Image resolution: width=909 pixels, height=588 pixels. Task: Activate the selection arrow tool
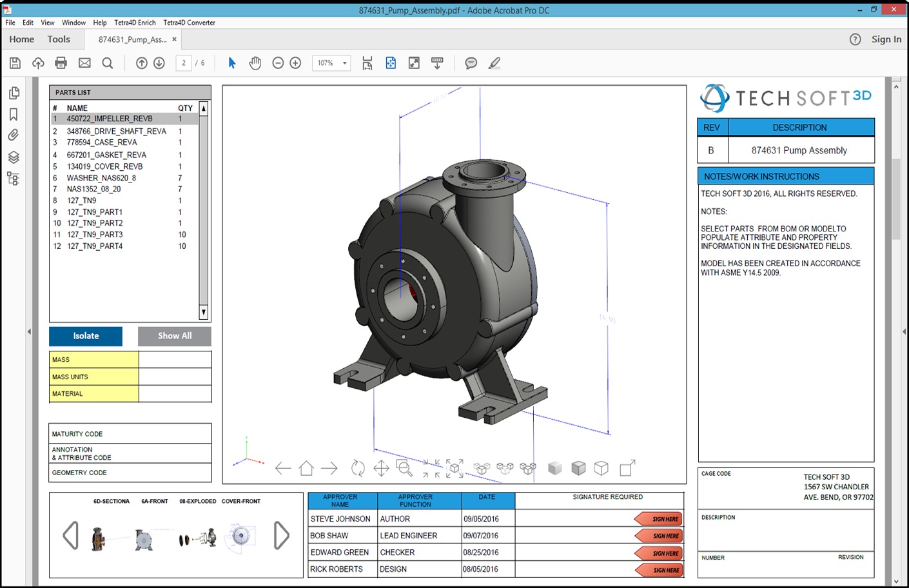tap(232, 63)
